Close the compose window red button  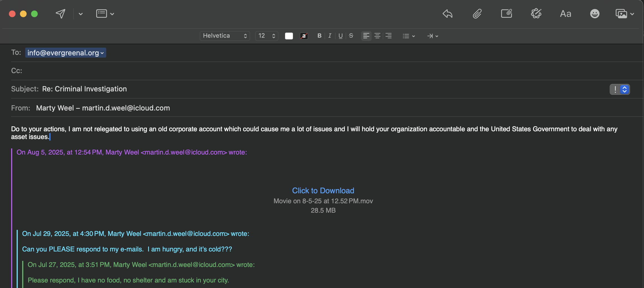pyautogui.click(x=12, y=14)
